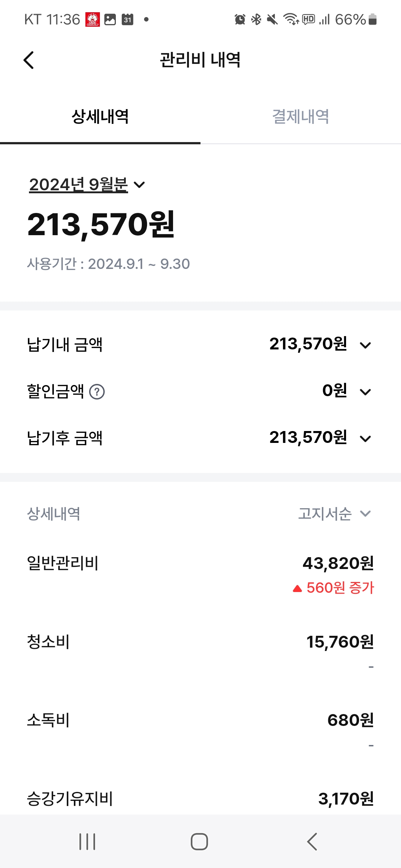Tap the battery icon in status bar

point(373,19)
